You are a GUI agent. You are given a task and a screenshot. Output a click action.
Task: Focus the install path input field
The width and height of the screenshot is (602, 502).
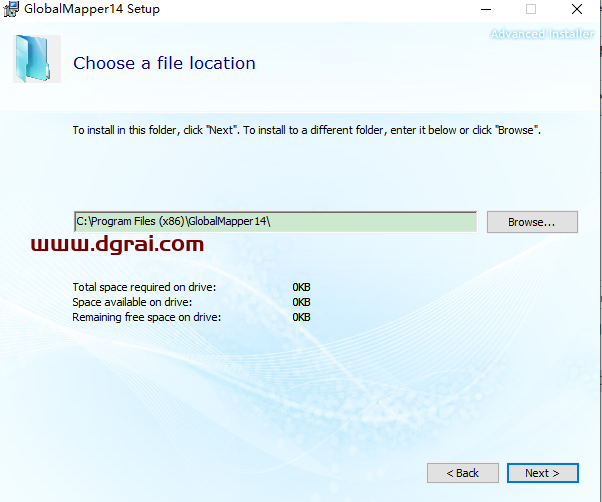[276, 221]
